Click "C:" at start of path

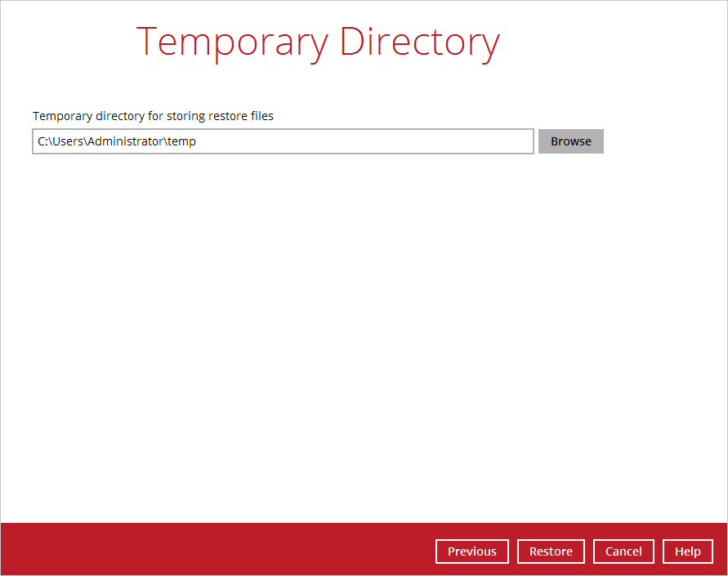coord(42,141)
